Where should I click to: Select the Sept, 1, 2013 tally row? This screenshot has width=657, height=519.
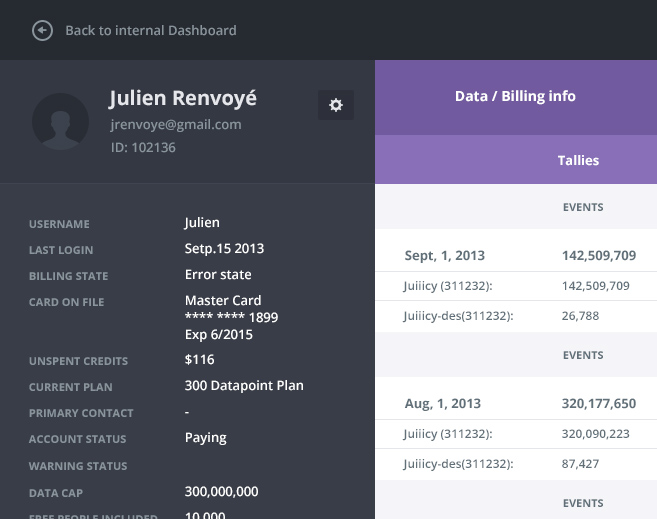(x=516, y=255)
